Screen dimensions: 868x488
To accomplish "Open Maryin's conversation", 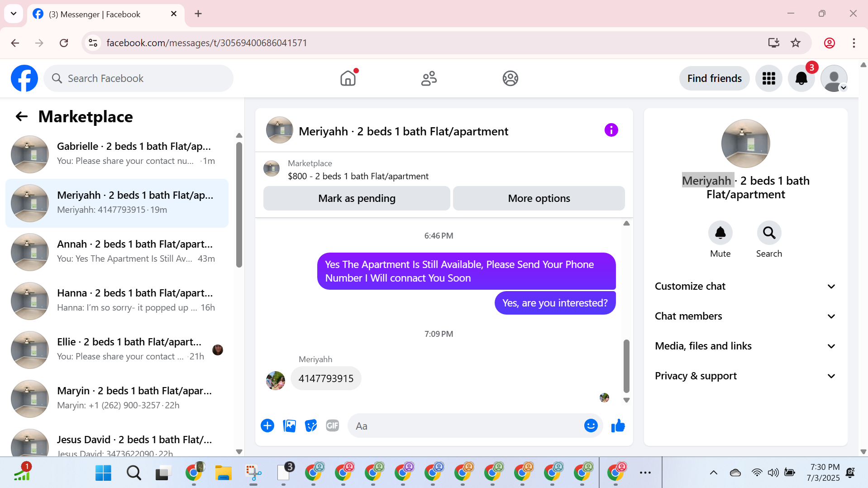I will [x=117, y=398].
